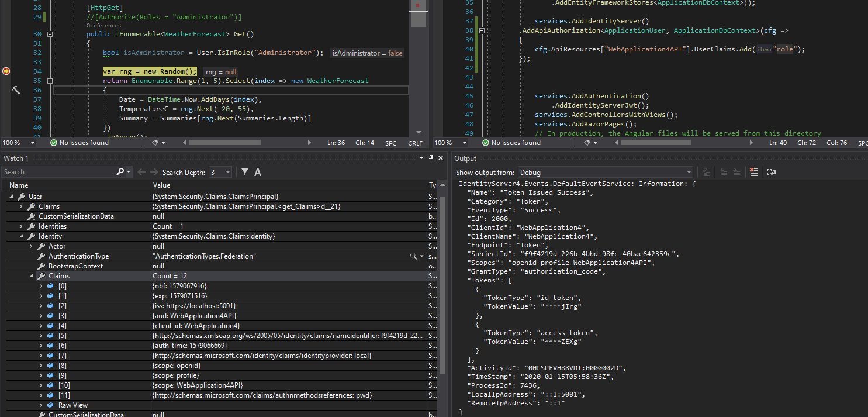Viewport: 868px width, 417px height.
Task: Go to previous message in Output toolbar
Action: (724, 172)
